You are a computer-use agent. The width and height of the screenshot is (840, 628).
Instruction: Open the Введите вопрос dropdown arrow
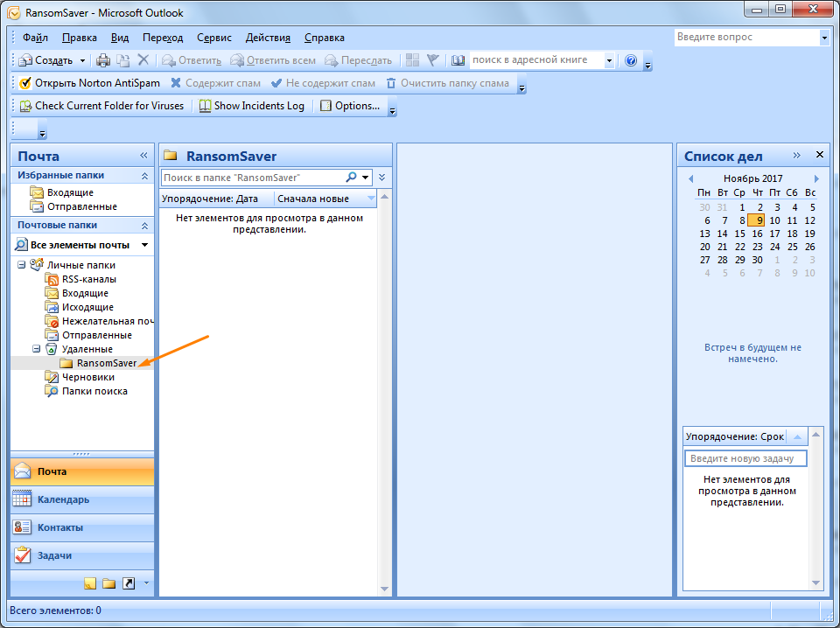[x=824, y=38]
